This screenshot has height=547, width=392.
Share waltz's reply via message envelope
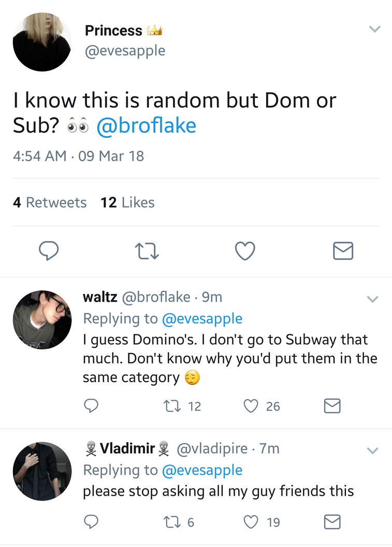coord(332,406)
